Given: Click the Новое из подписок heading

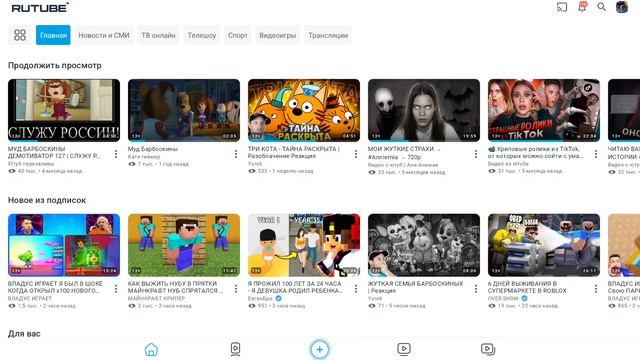Looking at the screenshot, I should click(47, 200).
